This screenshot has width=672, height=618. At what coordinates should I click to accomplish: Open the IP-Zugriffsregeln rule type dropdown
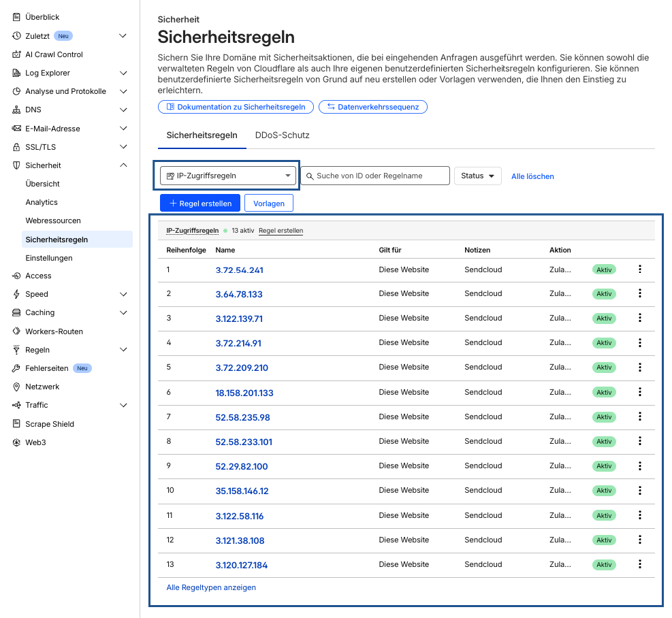(x=228, y=176)
